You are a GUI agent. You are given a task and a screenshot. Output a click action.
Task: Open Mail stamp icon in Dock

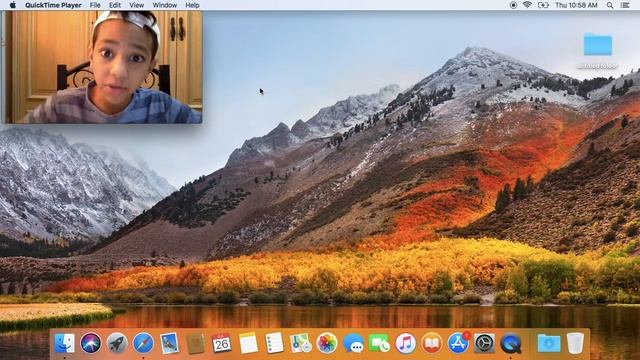pyautogui.click(x=169, y=343)
